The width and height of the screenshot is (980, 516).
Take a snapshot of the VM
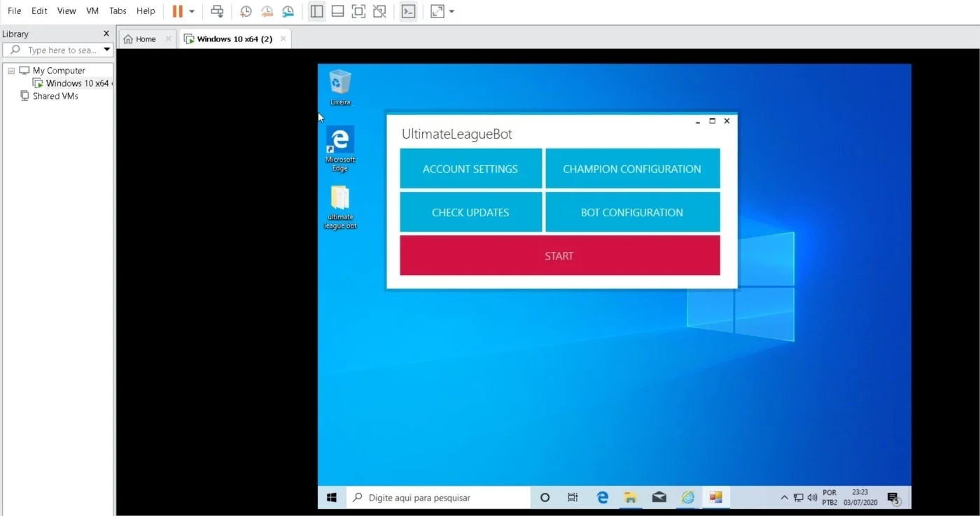246,11
